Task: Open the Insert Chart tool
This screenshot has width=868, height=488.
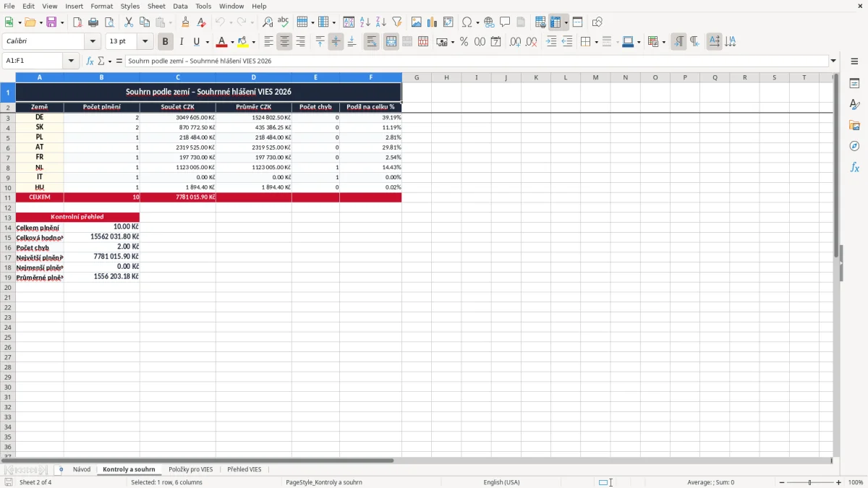Action: coord(432,22)
